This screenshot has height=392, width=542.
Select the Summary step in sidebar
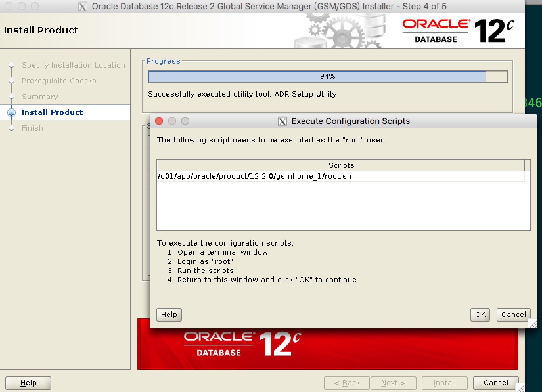pyautogui.click(x=40, y=97)
